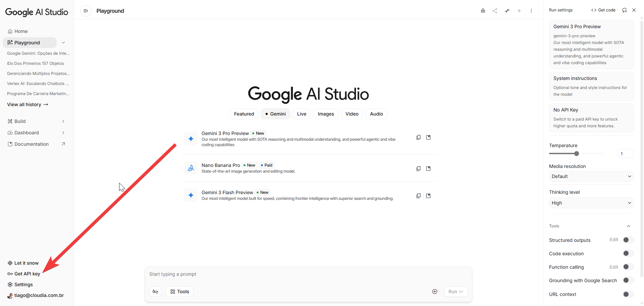Open the Video tab
The image size is (644, 306).
click(352, 114)
